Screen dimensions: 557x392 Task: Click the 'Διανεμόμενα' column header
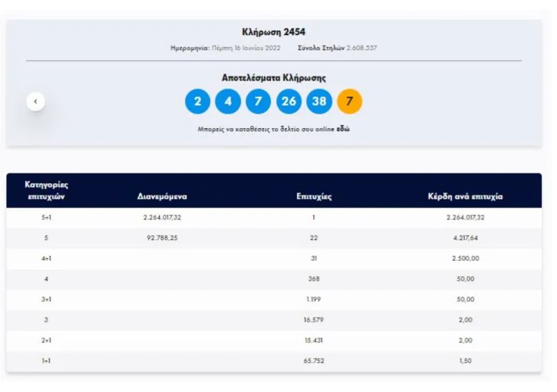pyautogui.click(x=162, y=196)
